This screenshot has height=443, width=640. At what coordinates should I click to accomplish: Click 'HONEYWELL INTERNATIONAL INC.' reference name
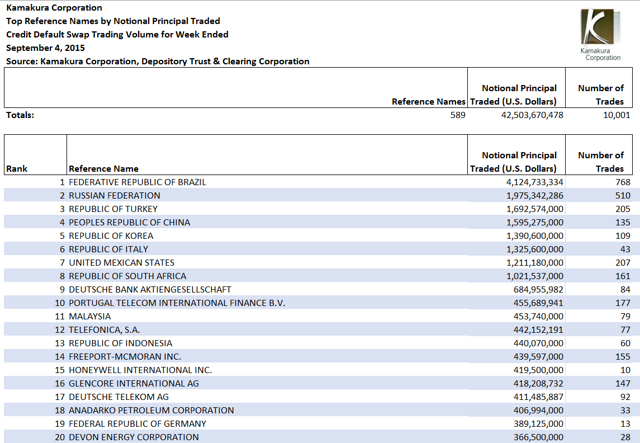(x=140, y=371)
